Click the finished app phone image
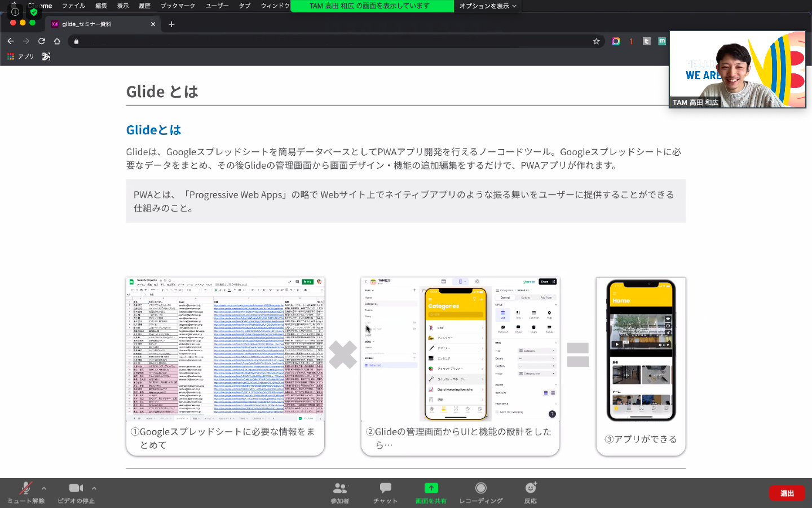The image size is (812, 508). coord(641,350)
